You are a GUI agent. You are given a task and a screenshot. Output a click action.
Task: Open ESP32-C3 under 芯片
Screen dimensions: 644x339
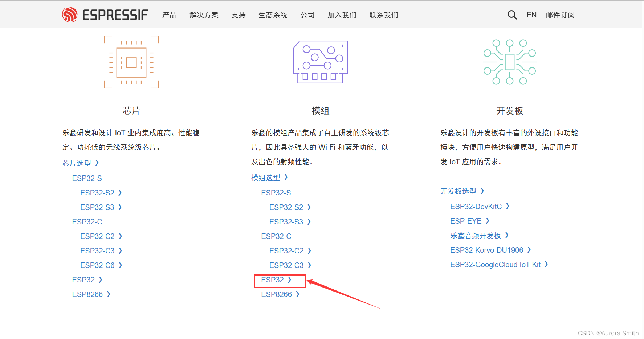[101, 251]
